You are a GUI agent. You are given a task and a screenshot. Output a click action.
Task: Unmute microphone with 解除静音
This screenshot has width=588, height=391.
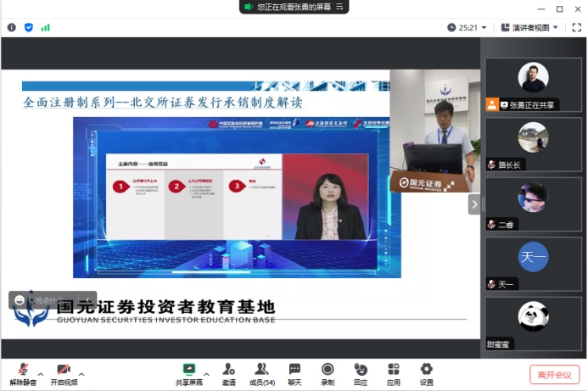(x=23, y=375)
